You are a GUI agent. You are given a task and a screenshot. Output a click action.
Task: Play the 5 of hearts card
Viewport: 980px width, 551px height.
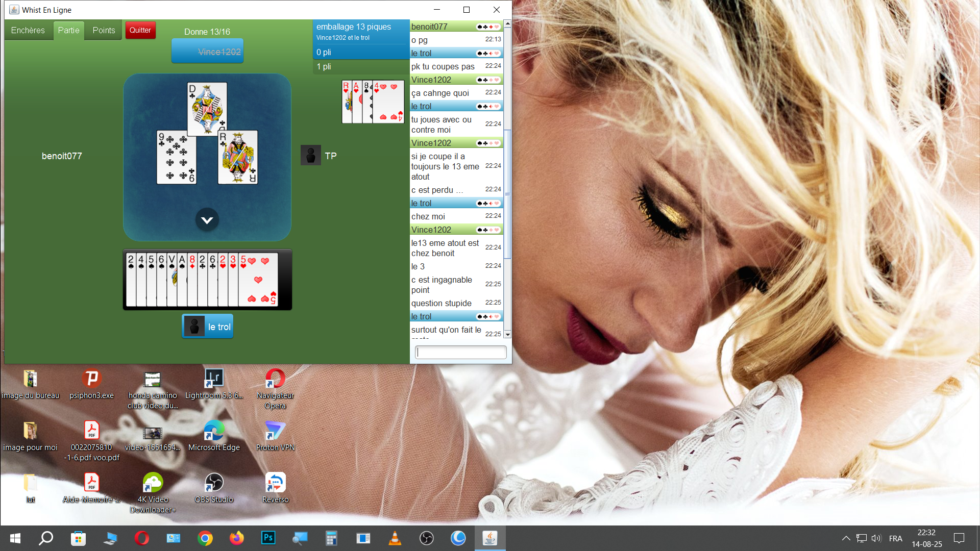click(x=259, y=280)
